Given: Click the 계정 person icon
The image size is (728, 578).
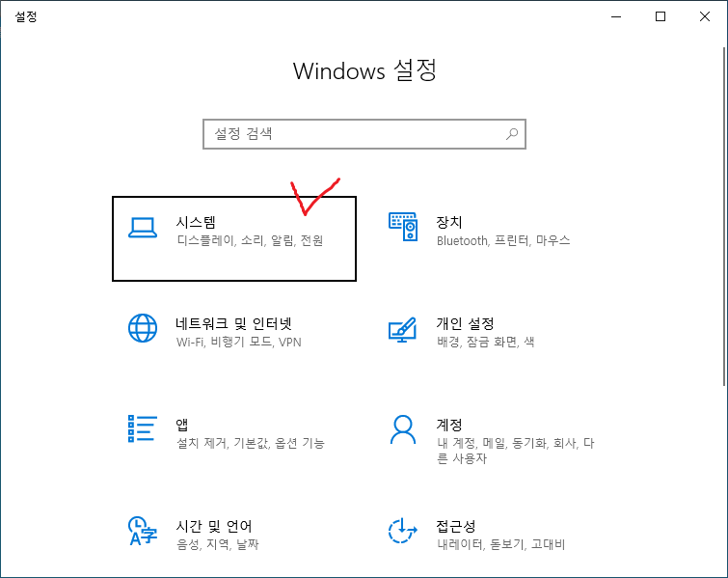Looking at the screenshot, I should pyautogui.click(x=402, y=429).
